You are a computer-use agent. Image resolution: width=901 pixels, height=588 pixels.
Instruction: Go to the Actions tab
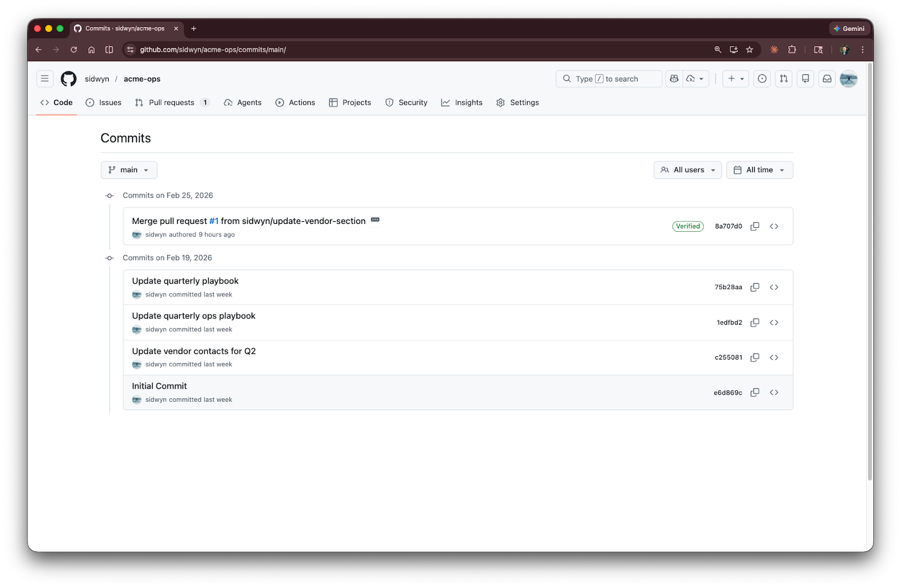click(295, 102)
